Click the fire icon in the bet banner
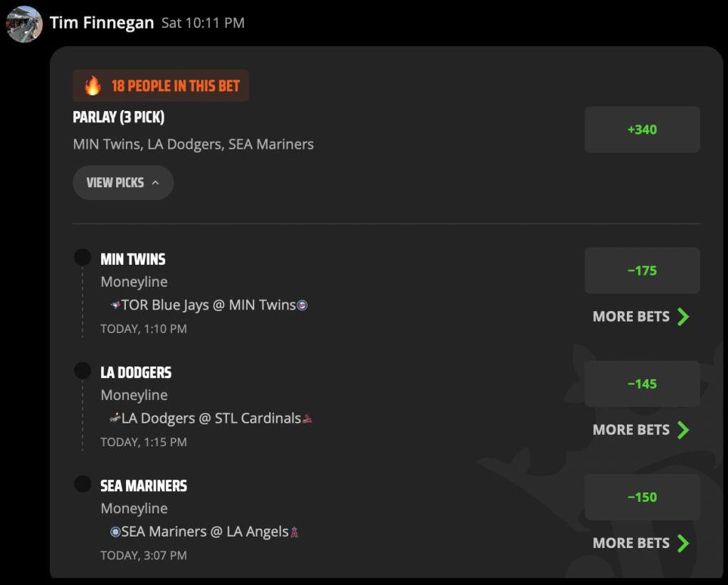The width and height of the screenshot is (728, 585). coord(93,86)
